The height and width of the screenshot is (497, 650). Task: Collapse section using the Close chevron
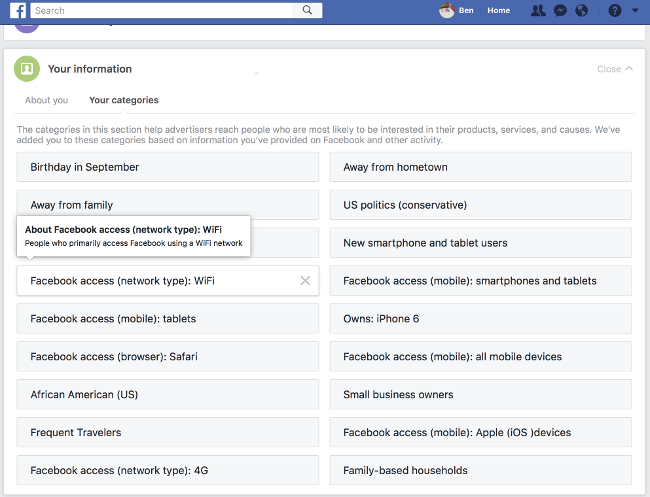point(615,69)
